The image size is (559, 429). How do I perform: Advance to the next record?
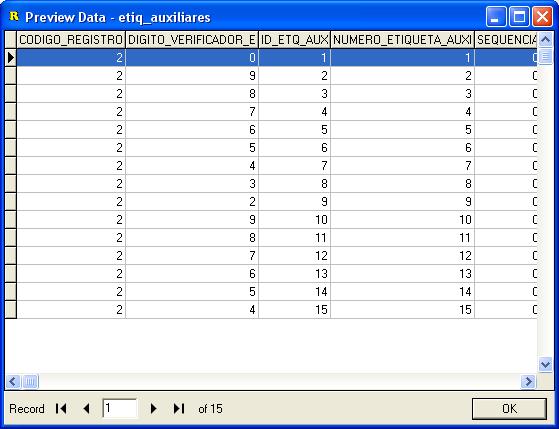coord(153,408)
